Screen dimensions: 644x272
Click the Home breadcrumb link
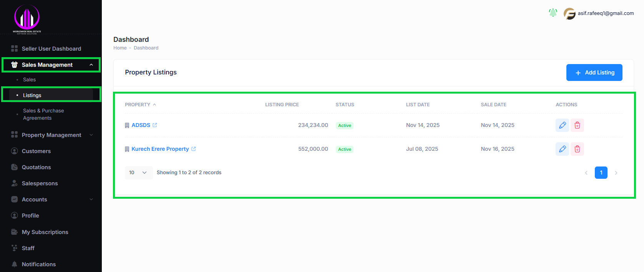click(x=120, y=48)
